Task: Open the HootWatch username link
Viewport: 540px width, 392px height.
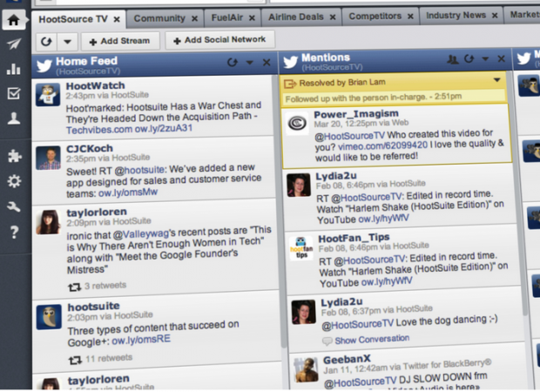Action: (x=96, y=85)
